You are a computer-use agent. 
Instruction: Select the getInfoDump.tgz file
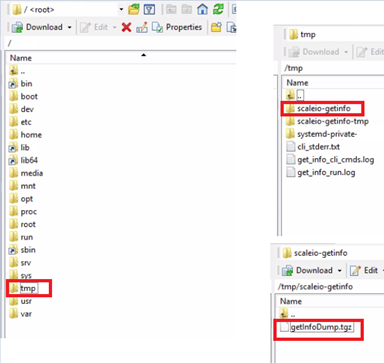pos(316,327)
